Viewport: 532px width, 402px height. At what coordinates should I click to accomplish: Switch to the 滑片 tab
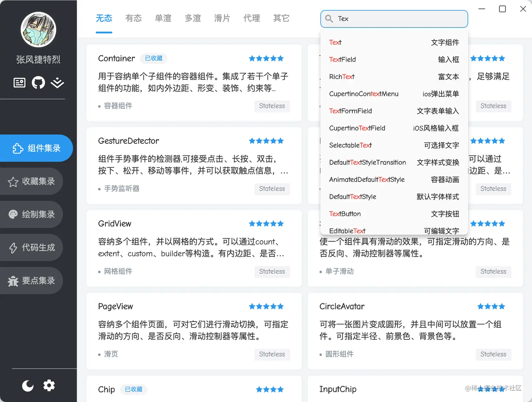[222, 19]
